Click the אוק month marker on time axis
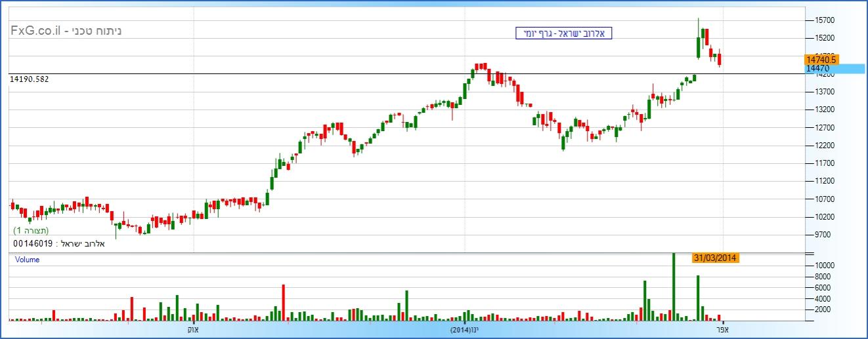This screenshot has width=868, height=339. click(192, 328)
